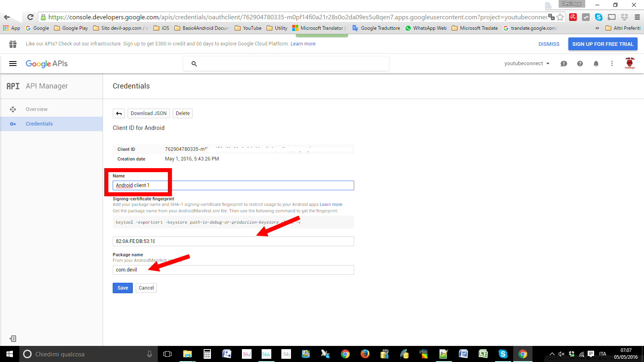Show hidden system tray icons chevron
The height and width of the screenshot is (362, 644).
click(552, 354)
